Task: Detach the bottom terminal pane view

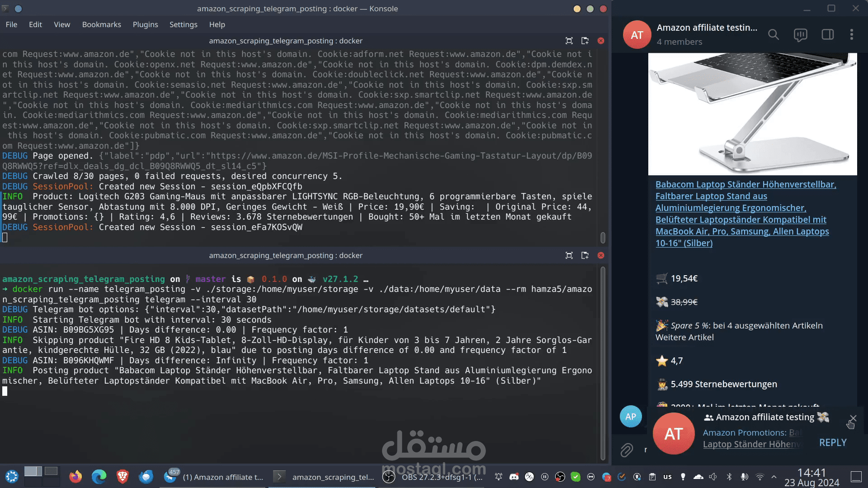Action: click(x=585, y=255)
